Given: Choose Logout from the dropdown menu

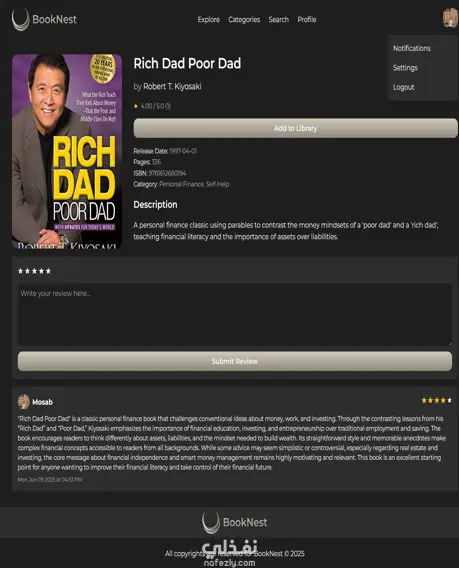Looking at the screenshot, I should point(404,87).
